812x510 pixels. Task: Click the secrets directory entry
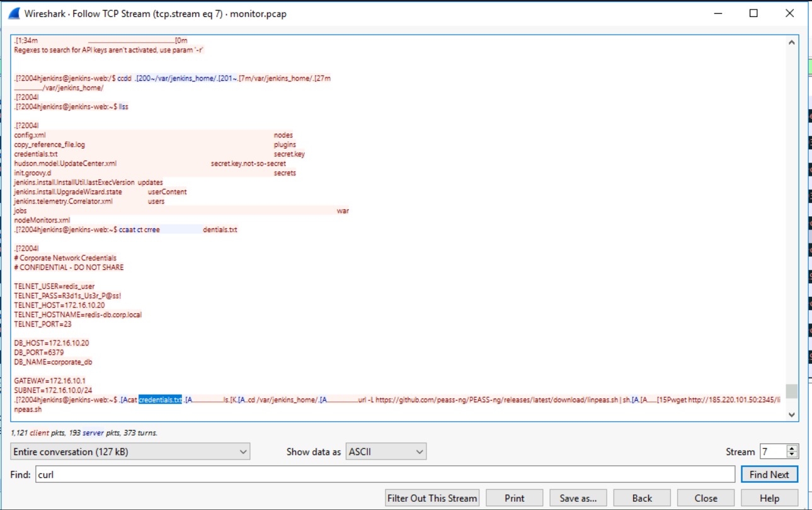285,173
